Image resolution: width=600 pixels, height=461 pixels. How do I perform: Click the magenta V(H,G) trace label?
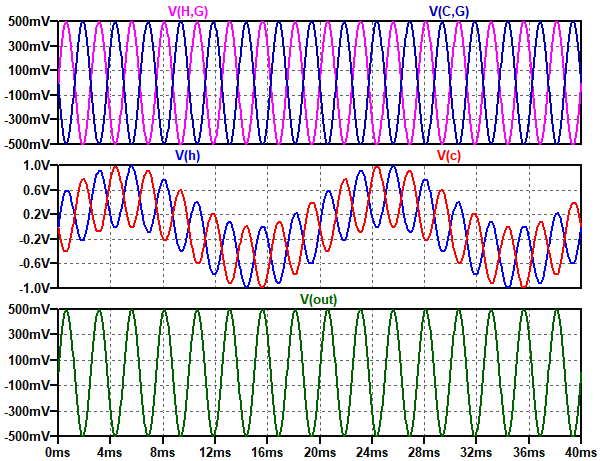[x=189, y=10]
